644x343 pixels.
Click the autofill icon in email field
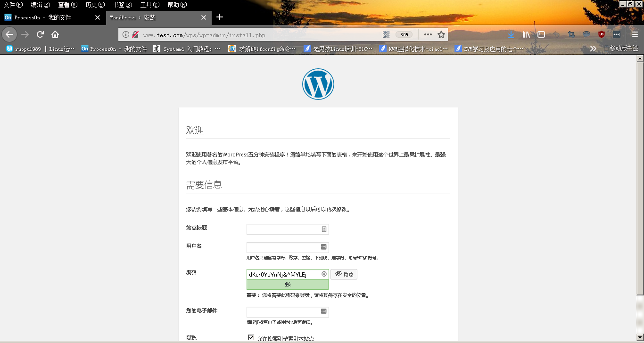point(324,311)
